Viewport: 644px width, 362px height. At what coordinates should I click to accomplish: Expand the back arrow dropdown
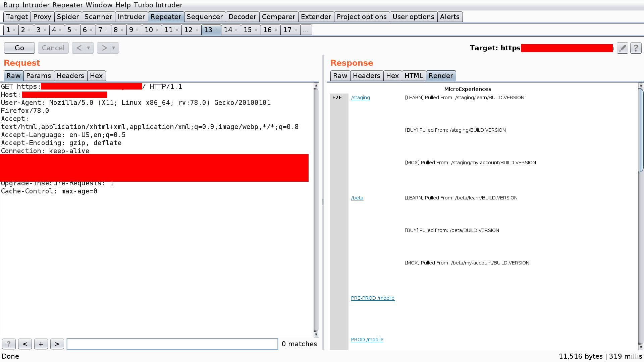[89, 48]
